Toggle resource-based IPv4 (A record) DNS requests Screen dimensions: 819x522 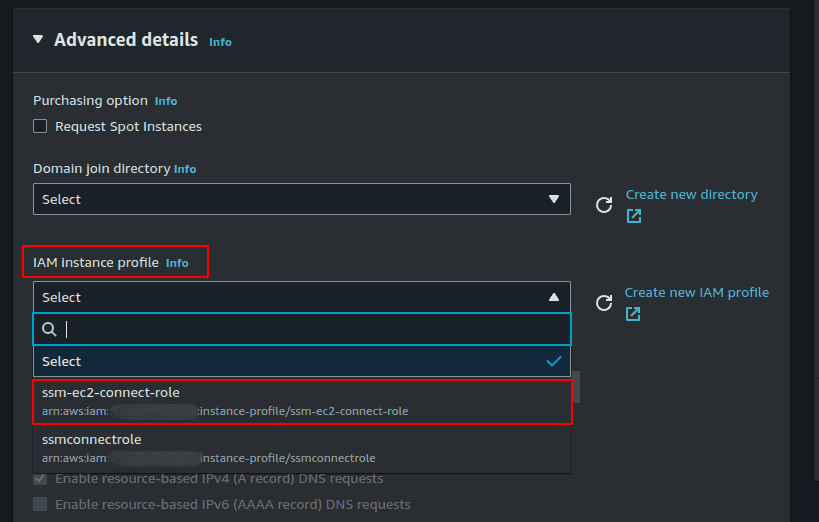pyautogui.click(x=40, y=479)
